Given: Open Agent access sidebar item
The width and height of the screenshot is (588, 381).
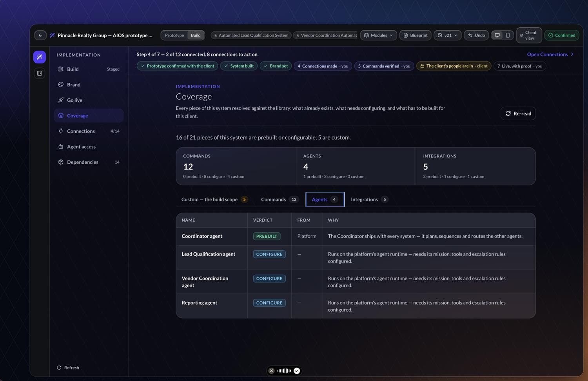Looking at the screenshot, I should (x=89, y=147).
